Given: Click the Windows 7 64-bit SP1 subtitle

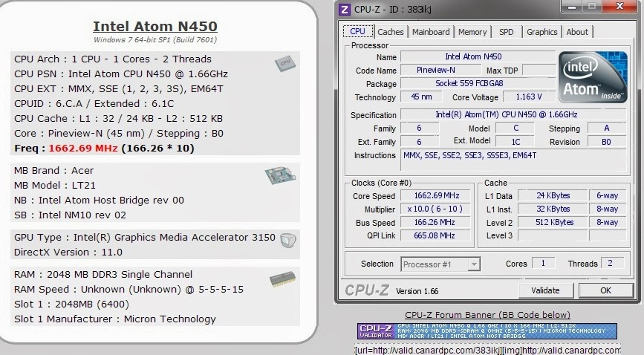Looking at the screenshot, I should pyautogui.click(x=155, y=40).
